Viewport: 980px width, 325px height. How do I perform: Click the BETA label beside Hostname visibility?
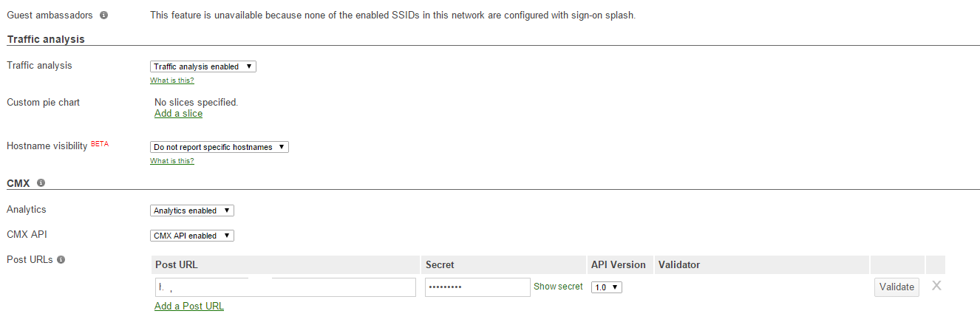tap(99, 144)
